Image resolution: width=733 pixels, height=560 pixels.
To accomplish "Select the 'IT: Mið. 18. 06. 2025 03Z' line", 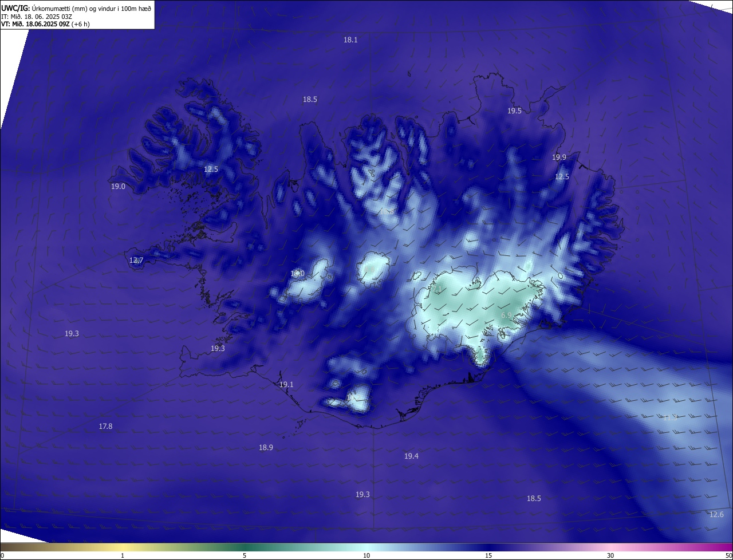I will tap(37, 17).
